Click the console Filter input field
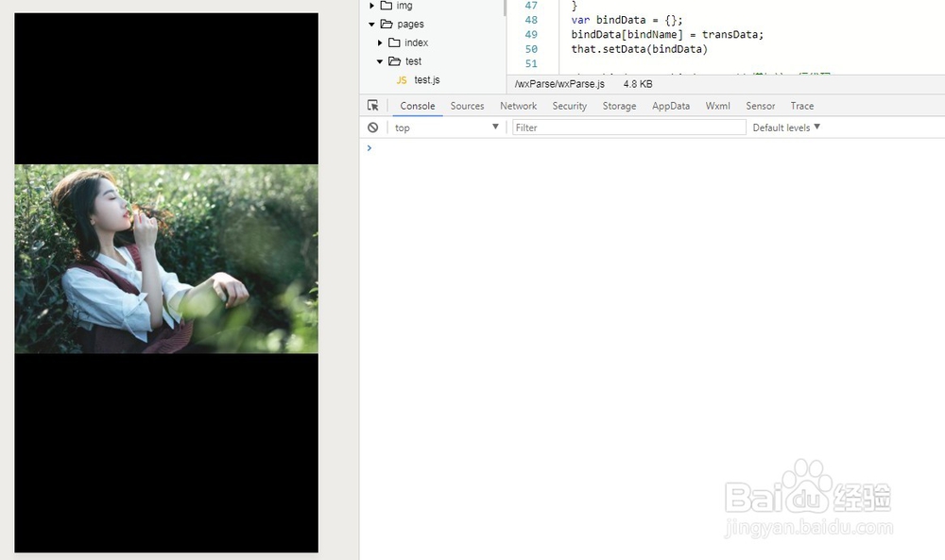Image resolution: width=945 pixels, height=560 pixels. click(x=629, y=127)
